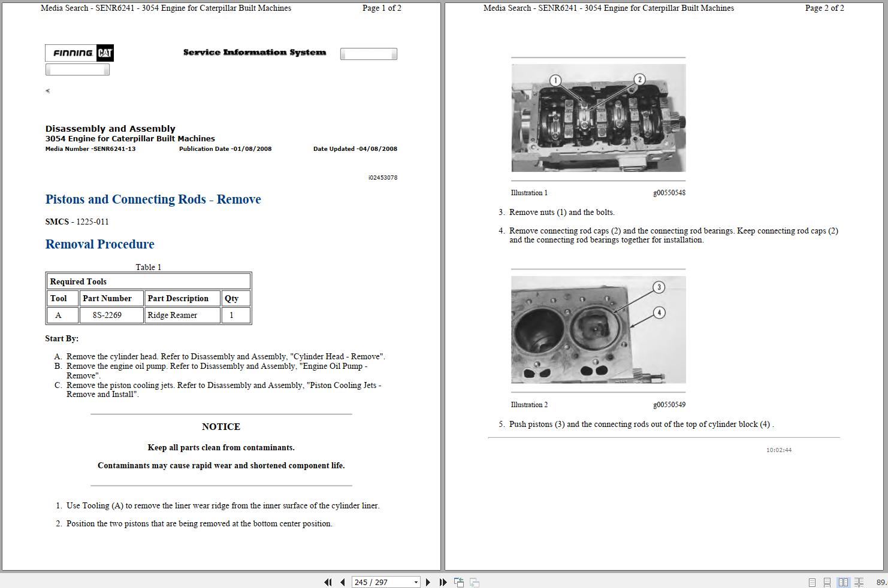Advance to the next page

coord(428,582)
